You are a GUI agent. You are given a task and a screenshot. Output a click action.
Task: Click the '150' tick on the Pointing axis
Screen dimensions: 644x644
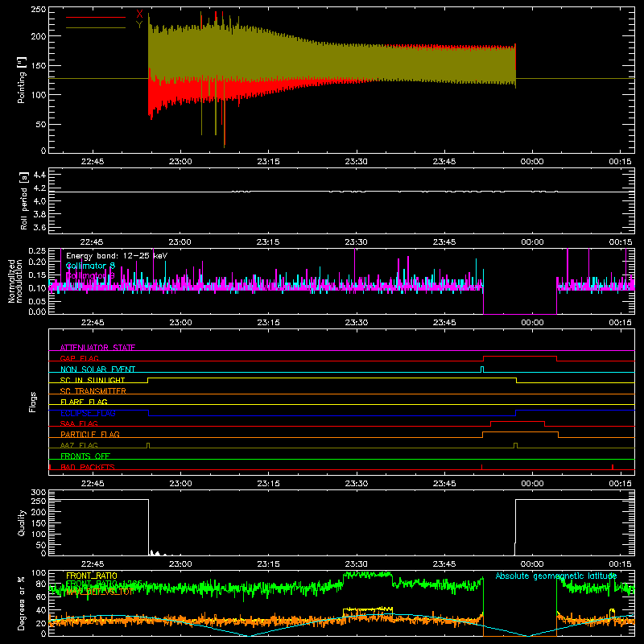(38, 66)
